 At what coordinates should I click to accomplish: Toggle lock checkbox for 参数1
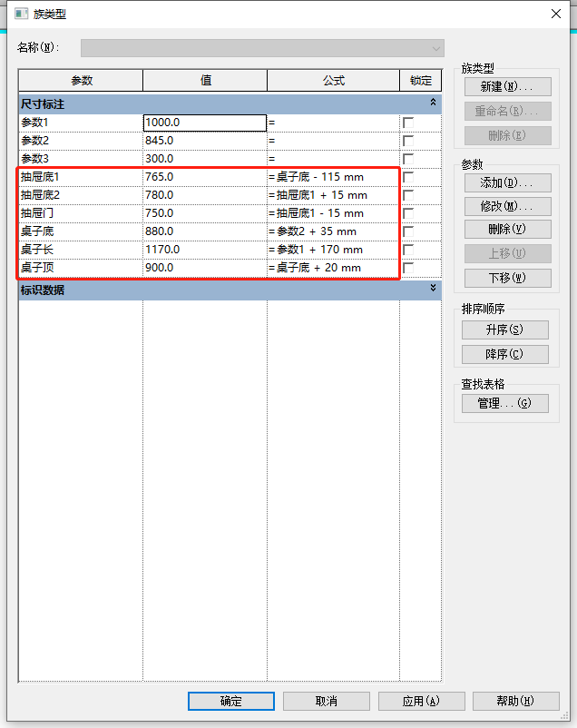click(x=408, y=123)
